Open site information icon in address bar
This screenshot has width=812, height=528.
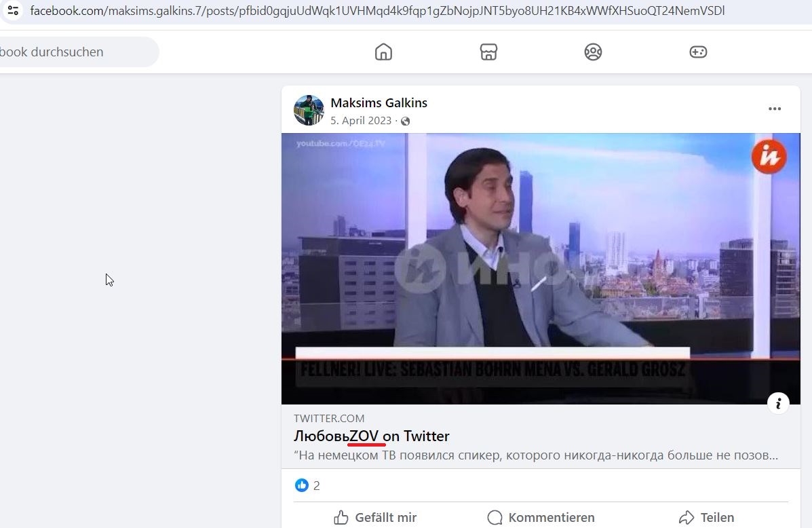[13, 10]
